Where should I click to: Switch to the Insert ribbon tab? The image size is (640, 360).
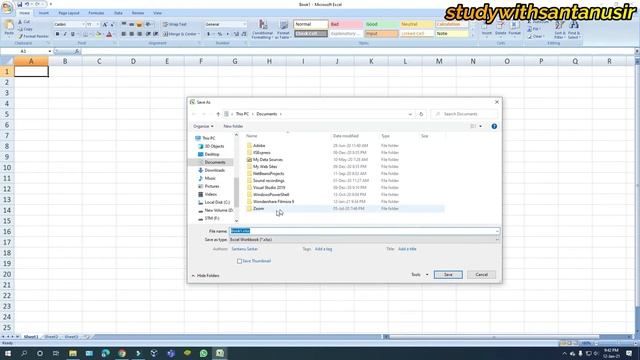(44, 13)
